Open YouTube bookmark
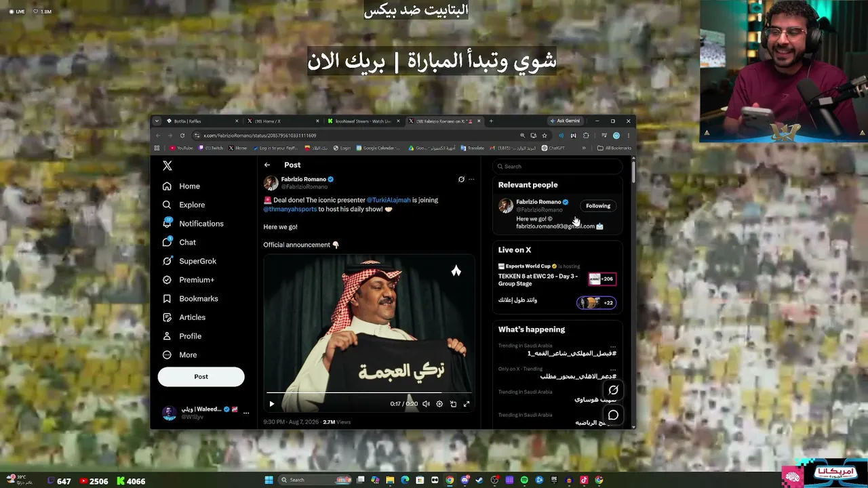 181,148
